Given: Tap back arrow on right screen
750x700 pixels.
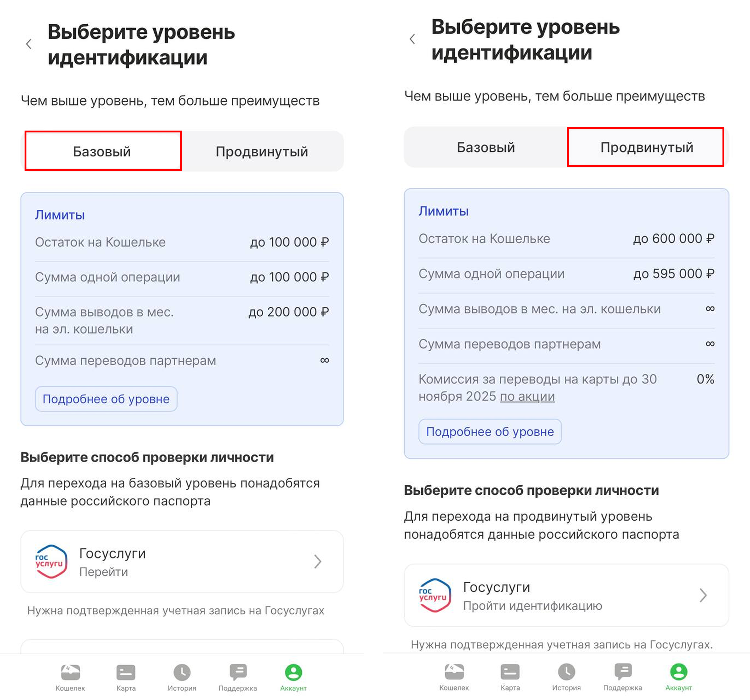Looking at the screenshot, I should [412, 39].
